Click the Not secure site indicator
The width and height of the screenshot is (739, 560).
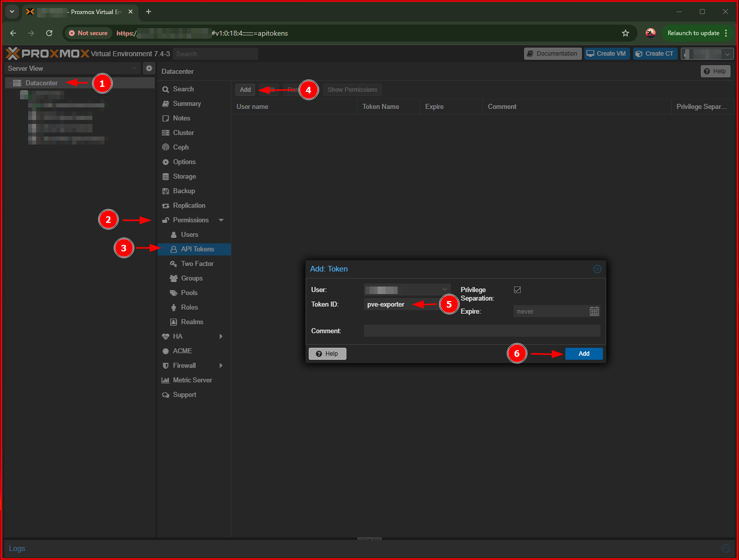[88, 33]
